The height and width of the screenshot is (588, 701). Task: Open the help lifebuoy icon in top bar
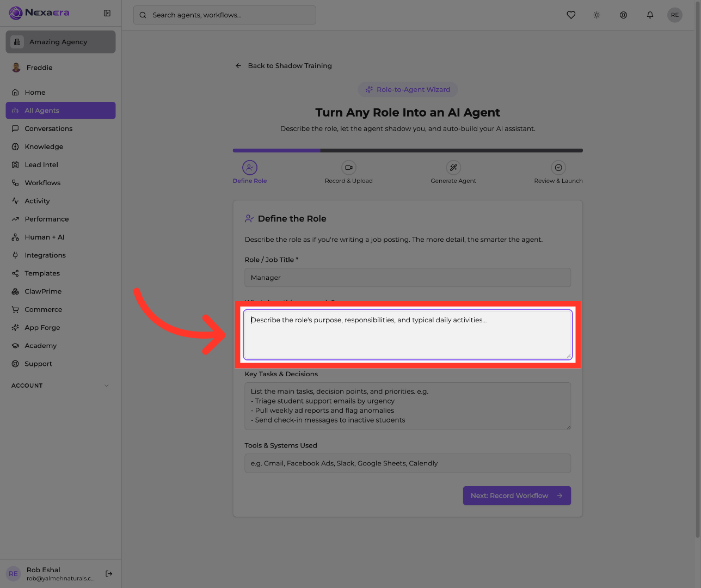click(x=624, y=15)
